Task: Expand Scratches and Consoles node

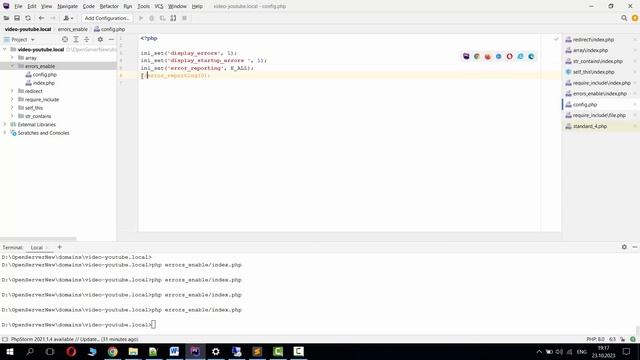Action: [x=5, y=133]
